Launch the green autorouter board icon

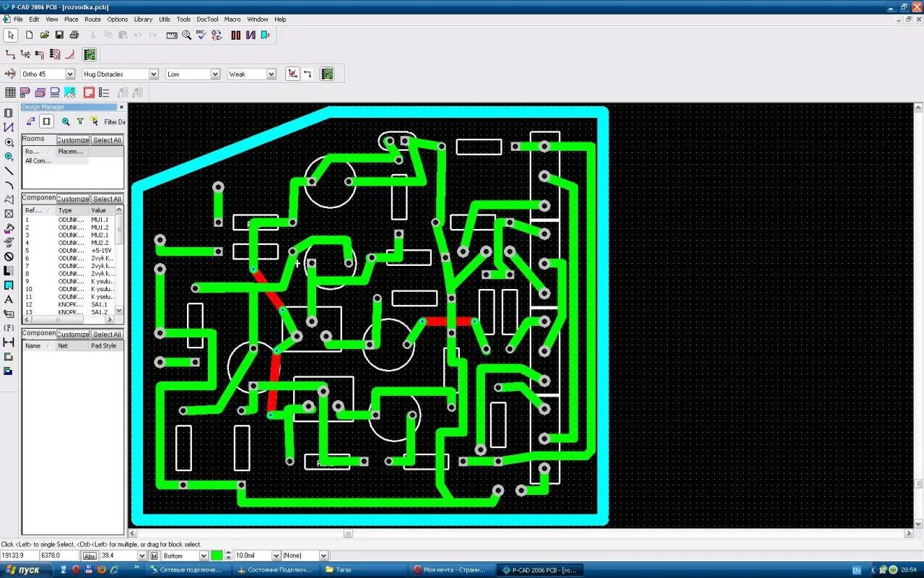pos(90,54)
